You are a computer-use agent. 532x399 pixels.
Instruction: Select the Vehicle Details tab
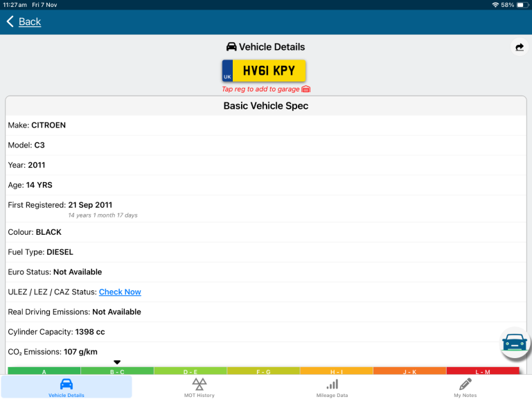[66, 387]
